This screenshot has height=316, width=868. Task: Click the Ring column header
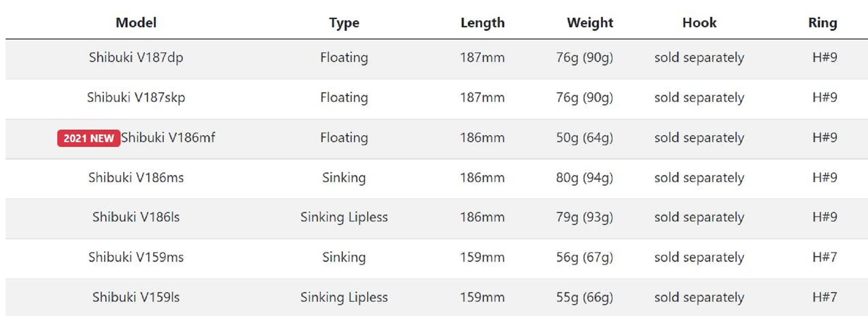[x=822, y=23]
